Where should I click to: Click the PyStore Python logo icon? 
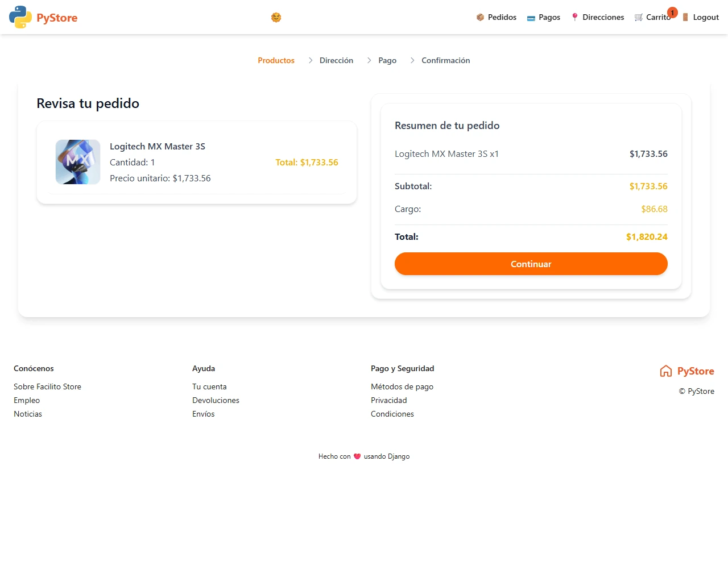20,17
